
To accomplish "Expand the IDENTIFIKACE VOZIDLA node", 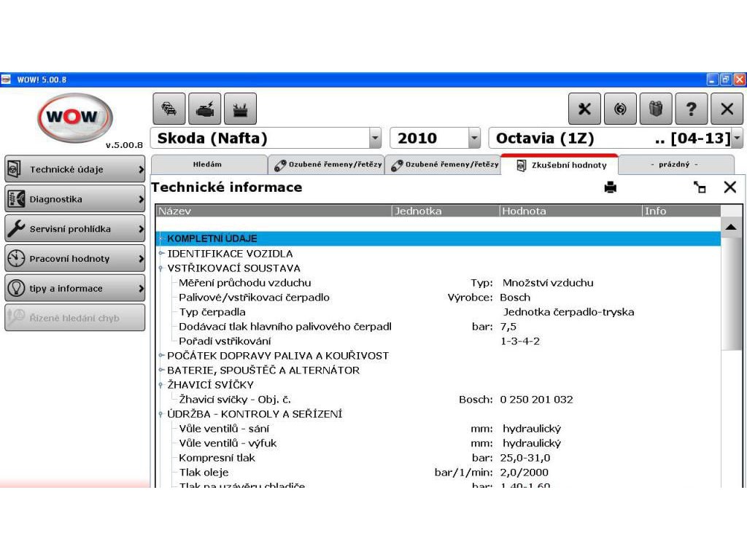I will point(161,253).
